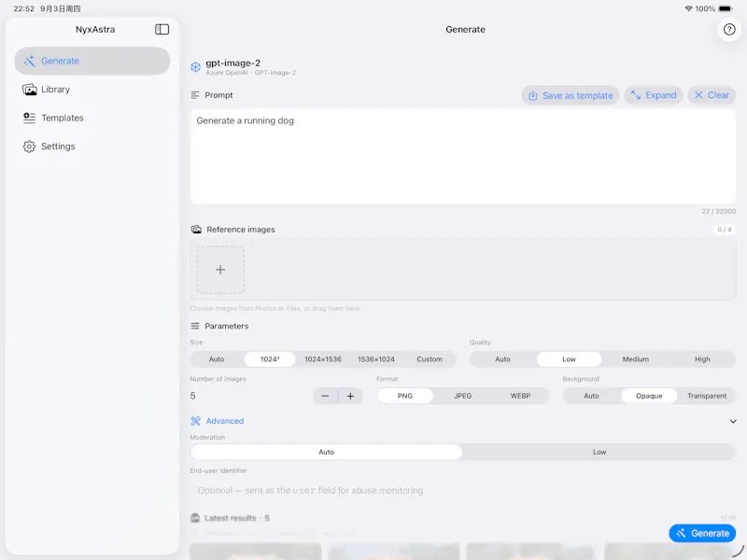Click the Wi-Fi status icon

[x=688, y=8]
